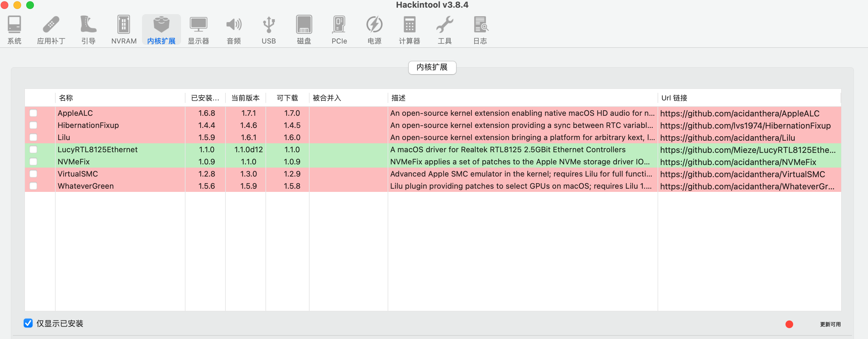Image resolution: width=868 pixels, height=339 pixels.
Task: Sort by the 可下载 column header
Action: point(288,98)
